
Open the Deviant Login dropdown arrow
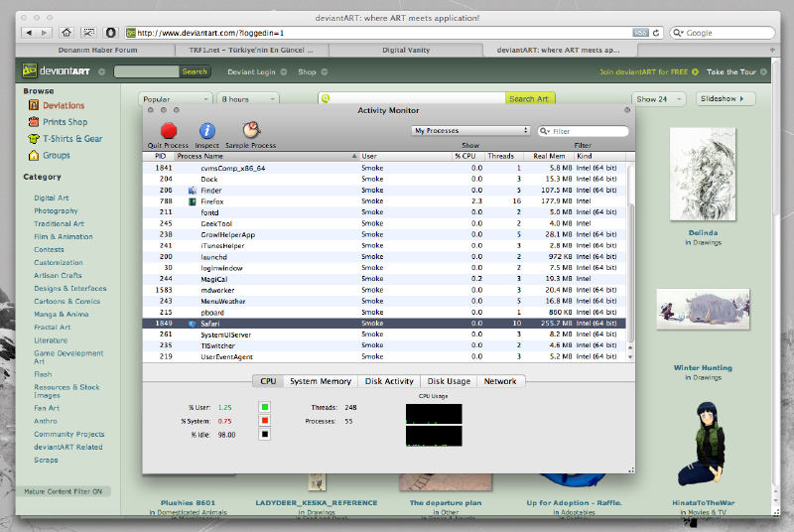coord(284,71)
